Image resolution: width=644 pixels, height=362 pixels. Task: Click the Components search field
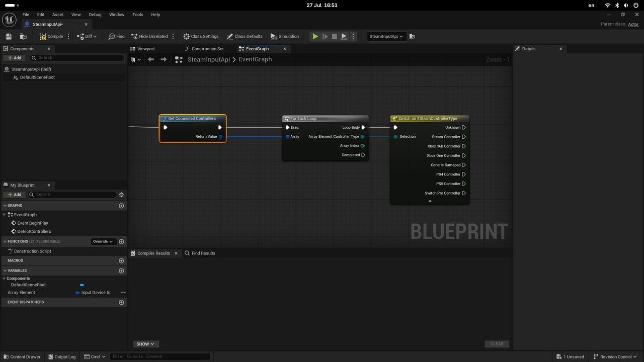(x=76, y=58)
